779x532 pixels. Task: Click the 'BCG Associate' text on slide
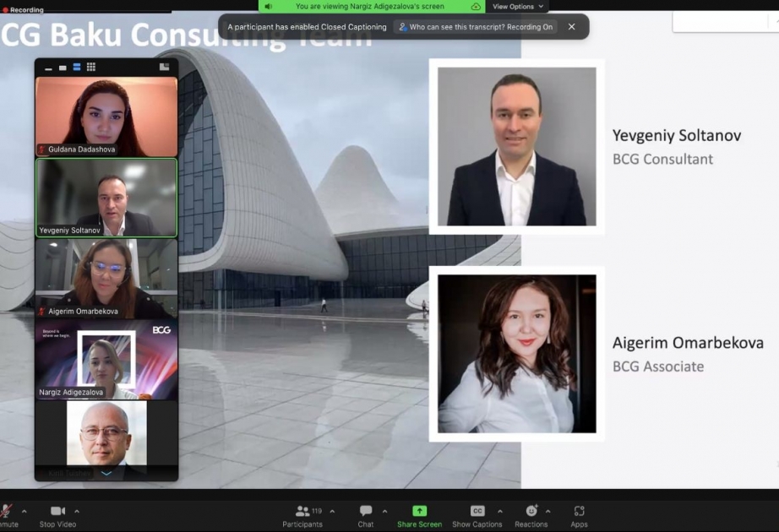point(658,366)
